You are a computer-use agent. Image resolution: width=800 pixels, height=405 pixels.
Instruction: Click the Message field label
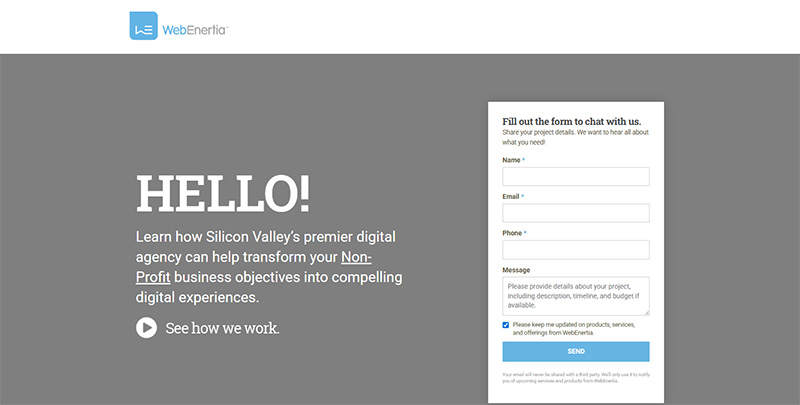tap(516, 270)
